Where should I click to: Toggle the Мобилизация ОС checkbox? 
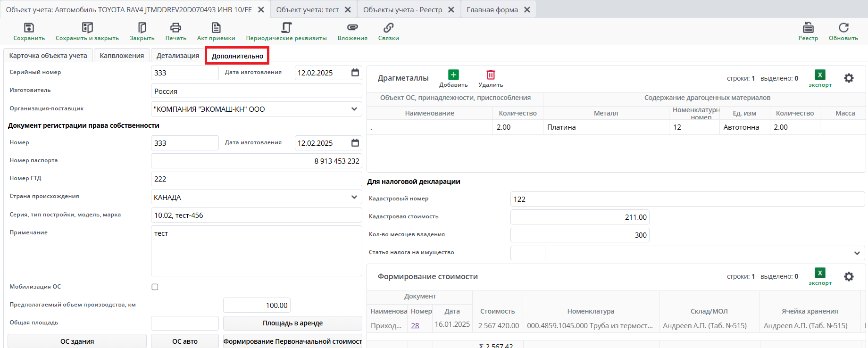click(x=155, y=287)
